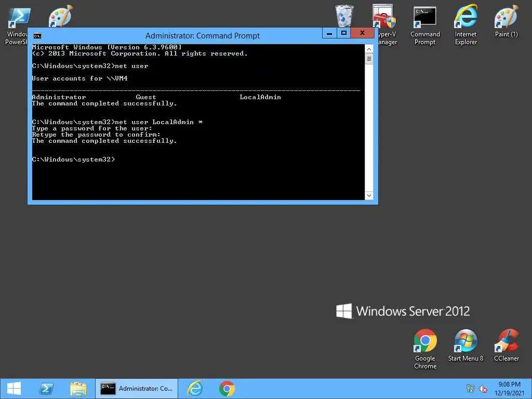Image resolution: width=532 pixels, height=399 pixels.
Task: Open Command Prompt desktop shortcut
Action: coord(425,26)
